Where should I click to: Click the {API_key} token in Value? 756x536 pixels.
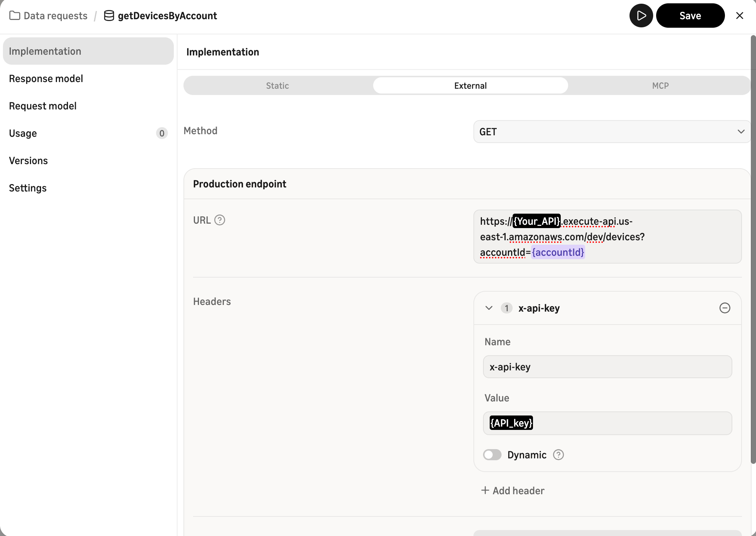pos(511,423)
